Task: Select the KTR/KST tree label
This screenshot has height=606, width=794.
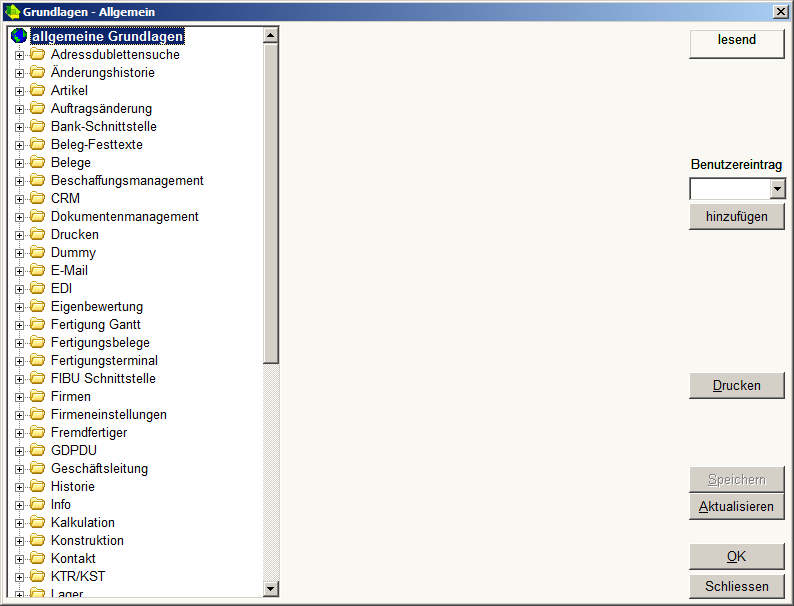Action: pyautogui.click(x=78, y=576)
